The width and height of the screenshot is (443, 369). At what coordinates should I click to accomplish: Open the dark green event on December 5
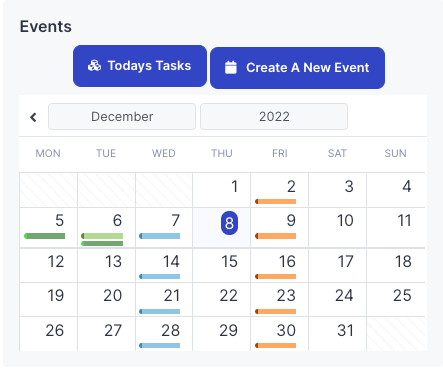click(45, 236)
